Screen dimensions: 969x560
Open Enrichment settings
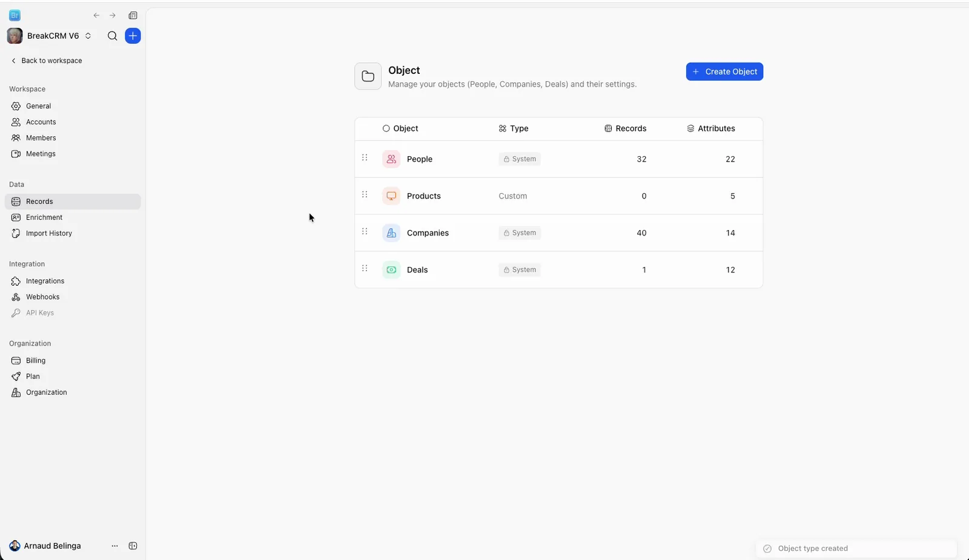(73, 217)
